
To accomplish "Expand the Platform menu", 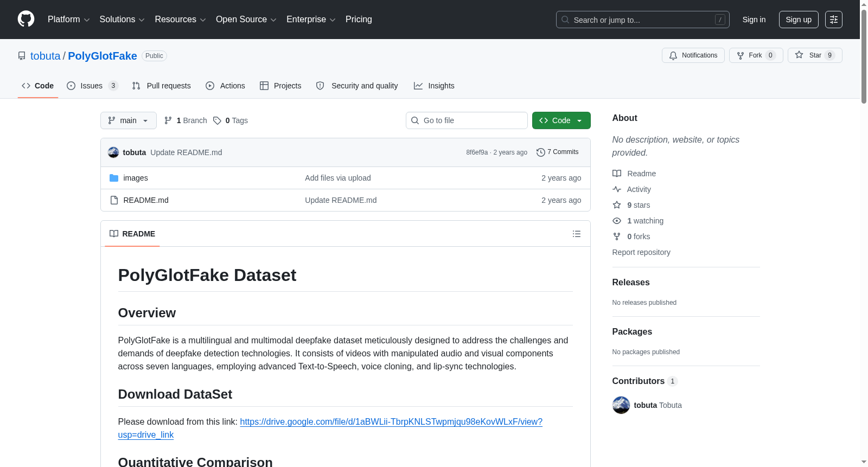I will [x=68, y=20].
